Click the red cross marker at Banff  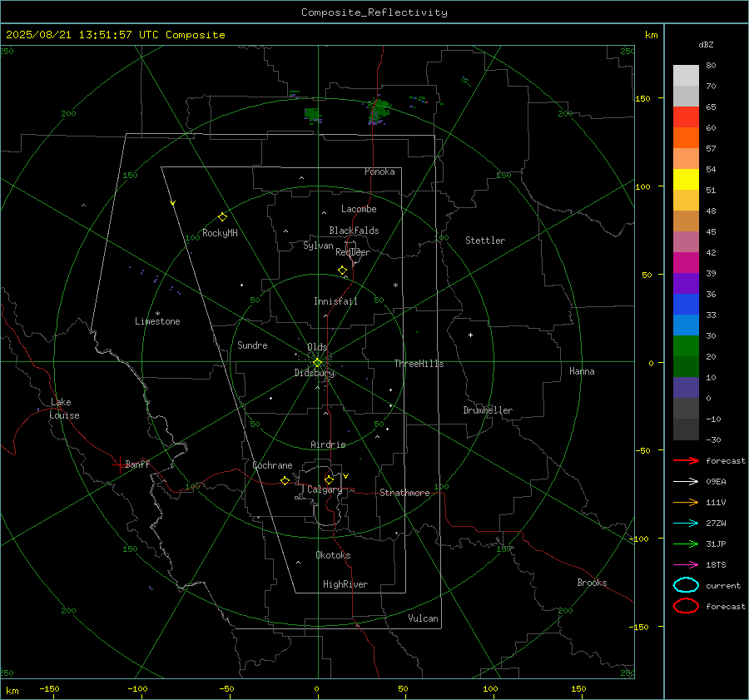[x=119, y=464]
